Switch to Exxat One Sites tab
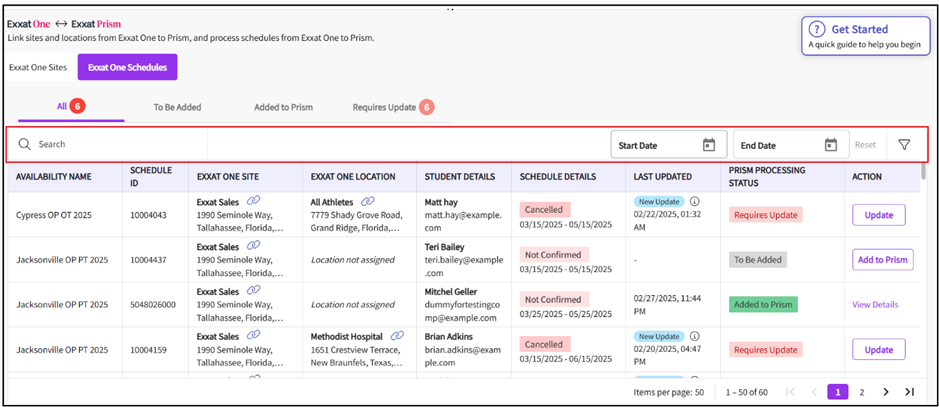Screen dimensions: 939x407 (38, 68)
